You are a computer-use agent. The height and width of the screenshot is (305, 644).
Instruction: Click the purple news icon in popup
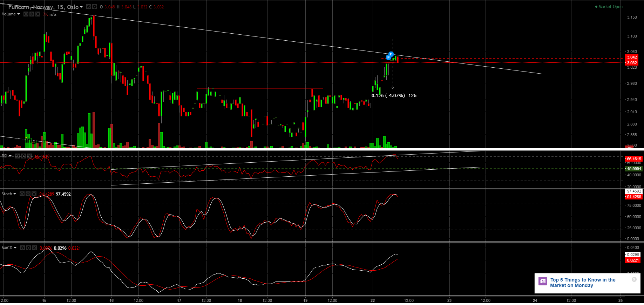(x=542, y=281)
